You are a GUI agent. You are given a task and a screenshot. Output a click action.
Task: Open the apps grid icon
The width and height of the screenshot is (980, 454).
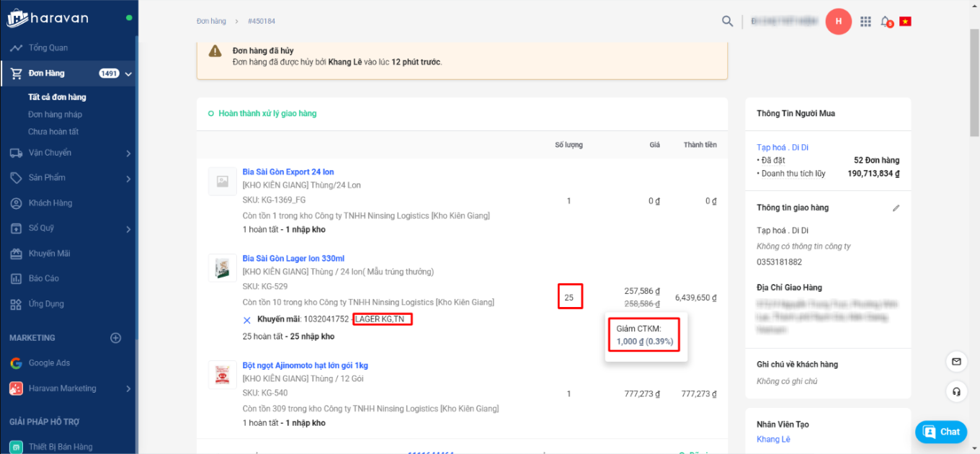click(865, 22)
